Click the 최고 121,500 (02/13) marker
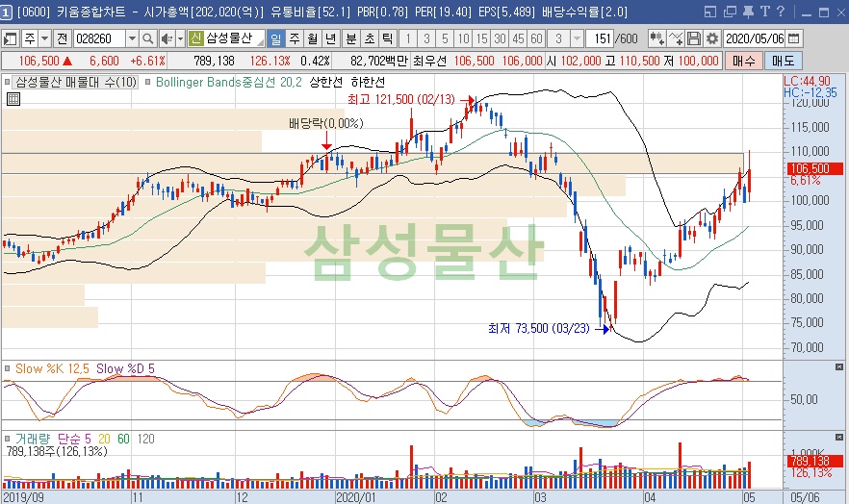This screenshot has height=504, width=849. tap(401, 99)
